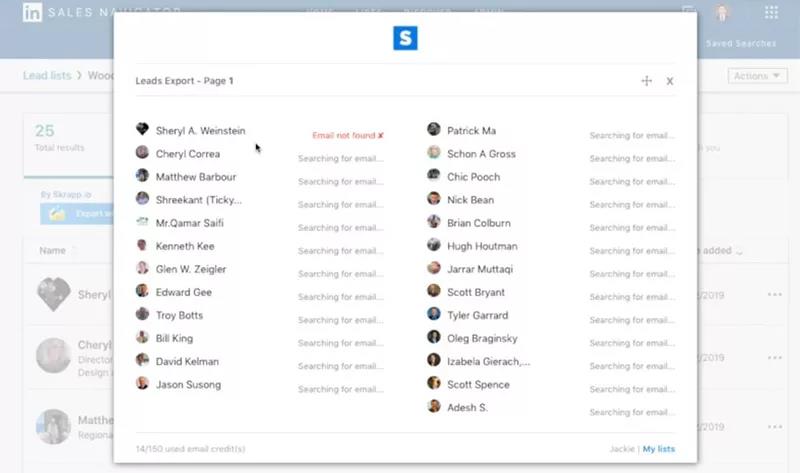This screenshot has height=473, width=800.
Task: Click Sheryl A. Weinstein's heart avatar
Action: [x=143, y=130]
